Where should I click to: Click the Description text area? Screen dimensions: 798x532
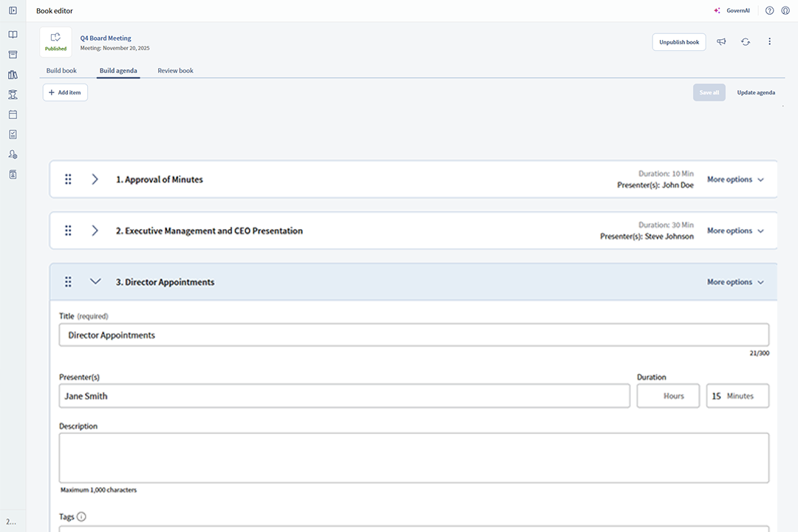click(413, 457)
